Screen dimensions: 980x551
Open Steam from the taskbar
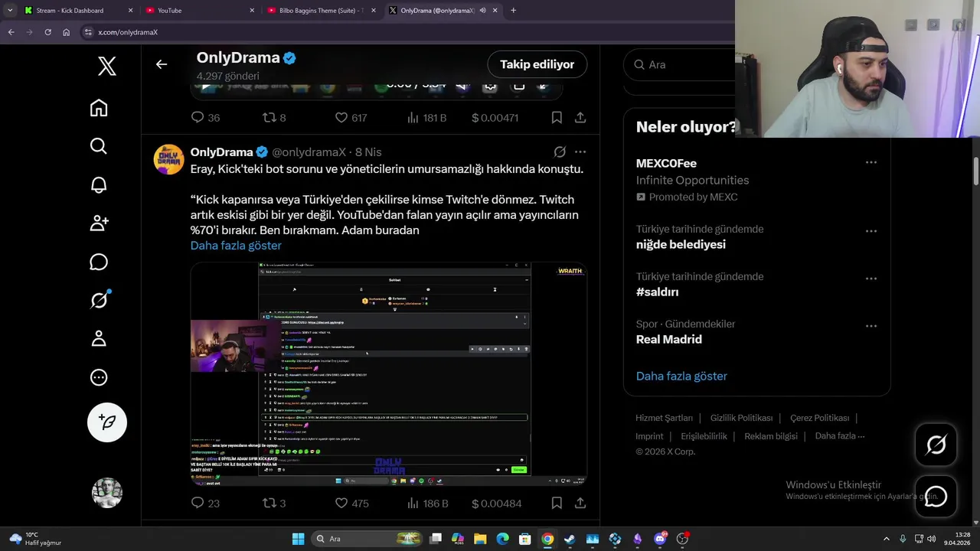pyautogui.click(x=570, y=539)
